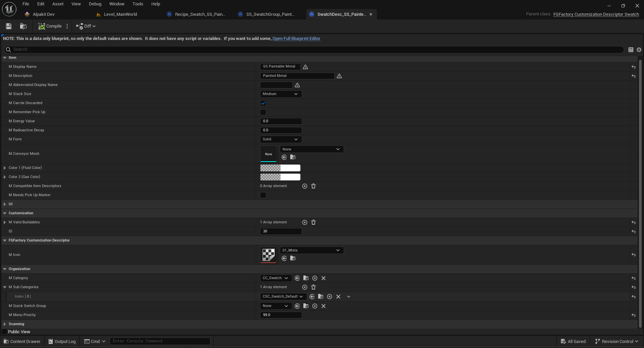
Task: Browse to M Icon asset in Content Browser
Action: tap(293, 258)
